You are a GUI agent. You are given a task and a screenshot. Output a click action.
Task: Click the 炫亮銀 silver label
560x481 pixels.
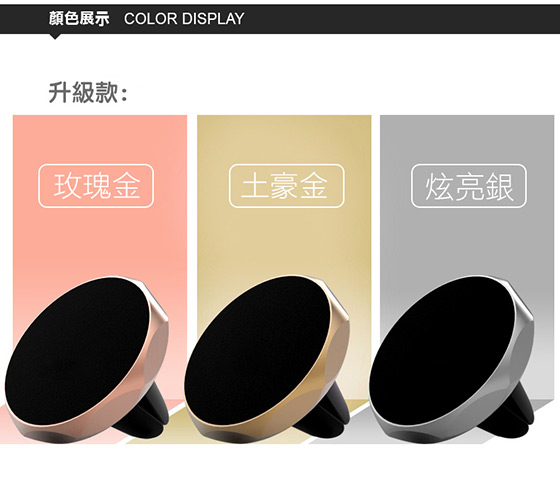tap(469, 186)
